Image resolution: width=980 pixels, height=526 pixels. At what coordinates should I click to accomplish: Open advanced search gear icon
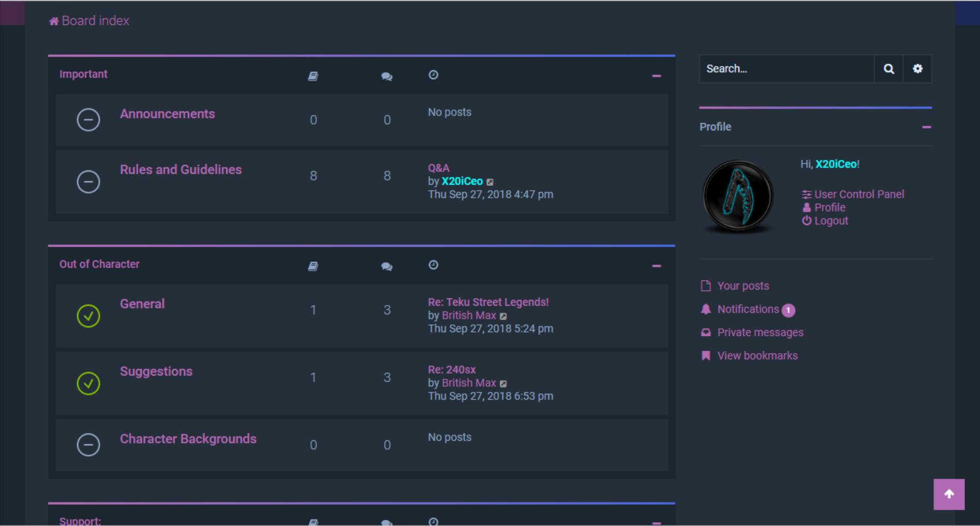pos(917,69)
